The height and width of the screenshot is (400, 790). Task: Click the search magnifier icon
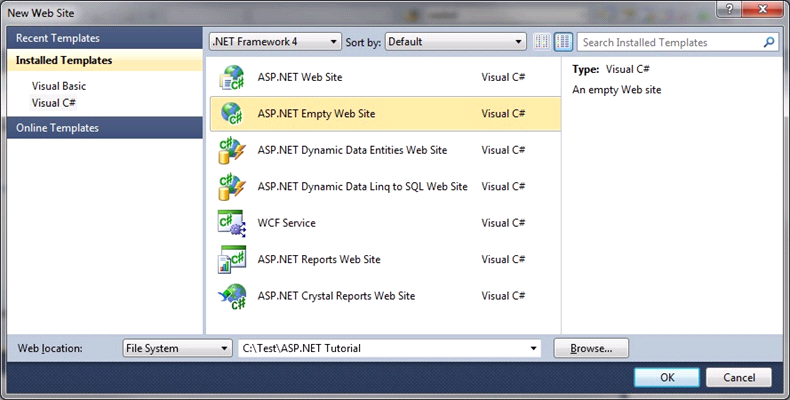(768, 42)
